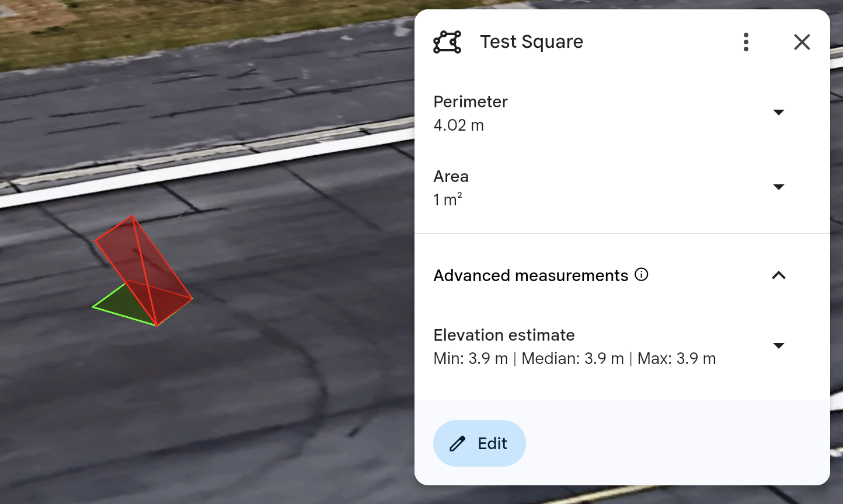This screenshot has width=843, height=504.
Task: Collapse the Advanced measurements section
Action: (779, 275)
